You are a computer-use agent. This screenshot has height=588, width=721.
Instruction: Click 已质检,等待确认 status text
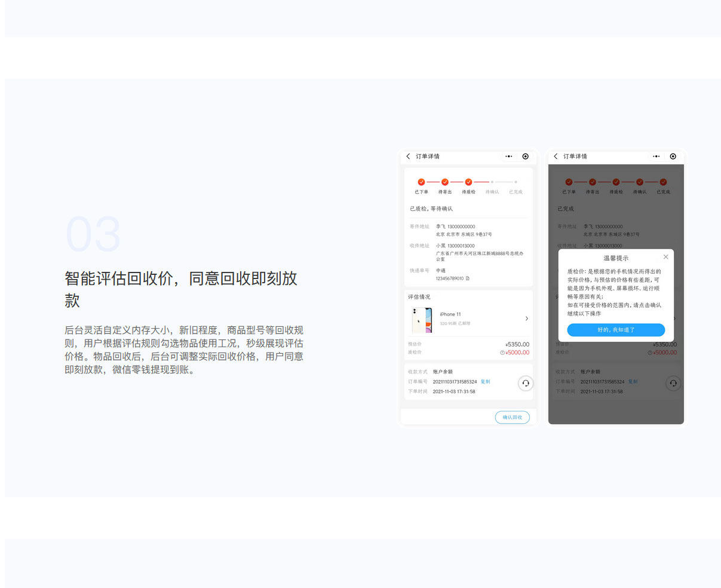pos(431,209)
